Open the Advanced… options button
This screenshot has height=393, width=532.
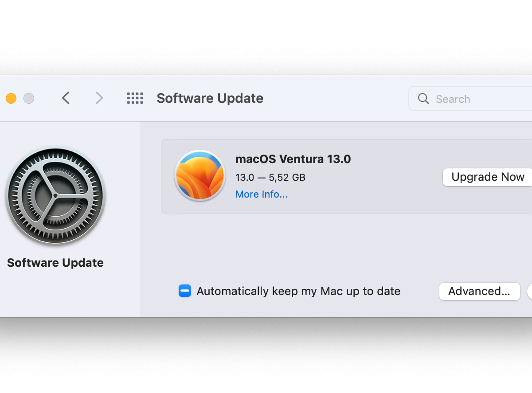coord(479,291)
